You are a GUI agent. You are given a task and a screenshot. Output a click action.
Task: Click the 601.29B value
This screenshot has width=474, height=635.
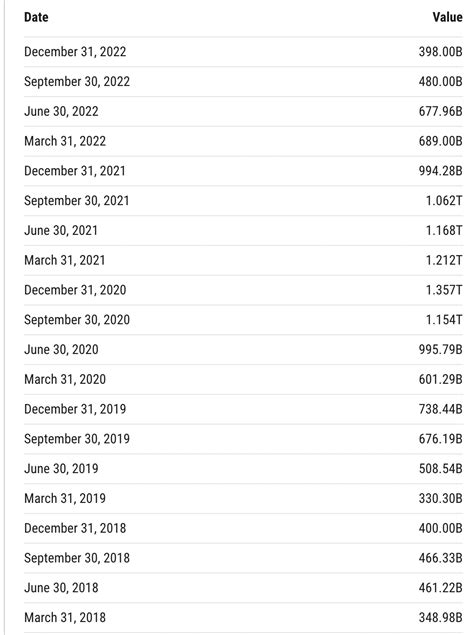tap(440, 379)
